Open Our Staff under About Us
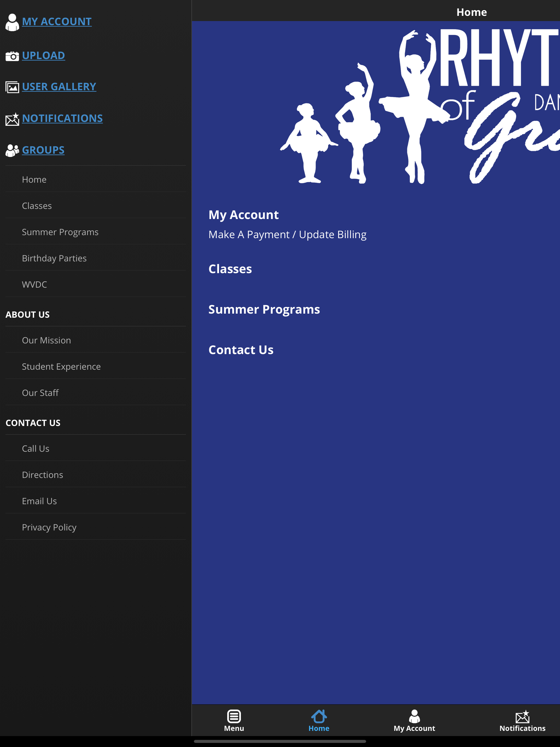Image resolution: width=560 pixels, height=747 pixels. tap(96, 393)
